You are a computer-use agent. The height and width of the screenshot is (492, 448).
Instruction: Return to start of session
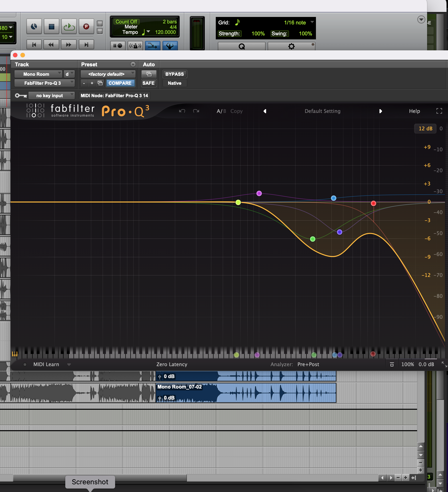coord(34,45)
